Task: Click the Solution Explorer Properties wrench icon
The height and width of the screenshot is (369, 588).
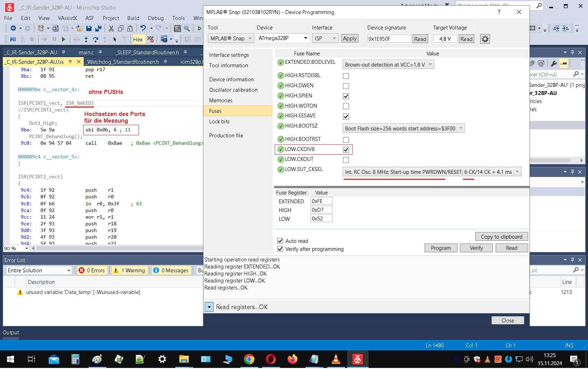Action: (x=554, y=63)
